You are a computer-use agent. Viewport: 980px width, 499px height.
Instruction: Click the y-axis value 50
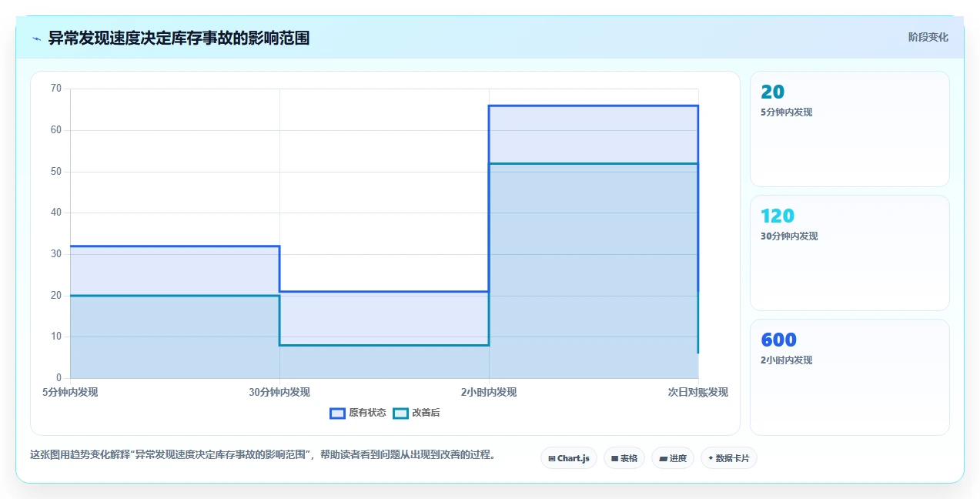(56, 171)
